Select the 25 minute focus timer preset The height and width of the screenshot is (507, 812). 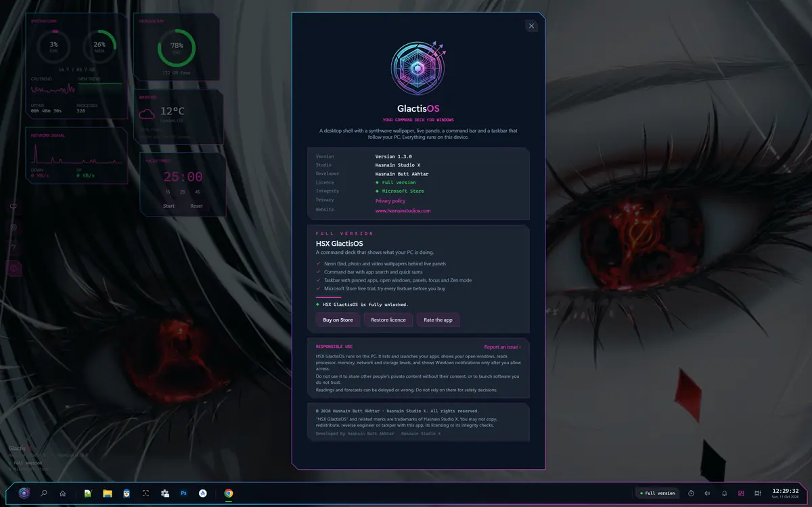[183, 192]
